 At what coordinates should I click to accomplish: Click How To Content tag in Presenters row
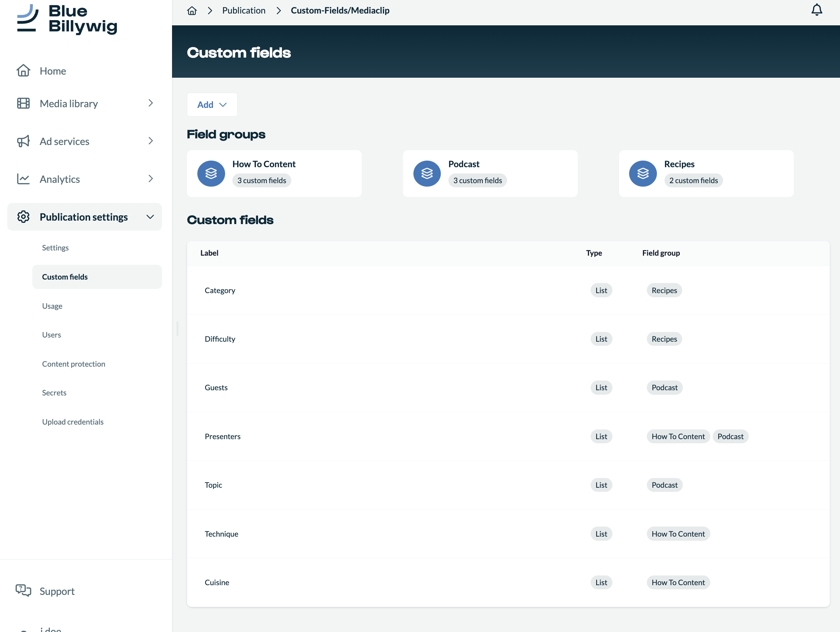(x=678, y=436)
